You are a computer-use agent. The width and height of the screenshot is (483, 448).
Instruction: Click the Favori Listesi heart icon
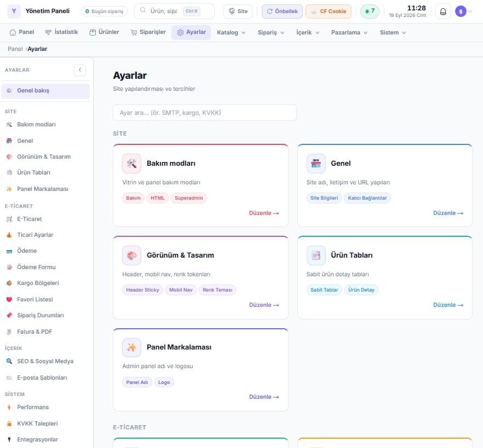click(x=9, y=299)
